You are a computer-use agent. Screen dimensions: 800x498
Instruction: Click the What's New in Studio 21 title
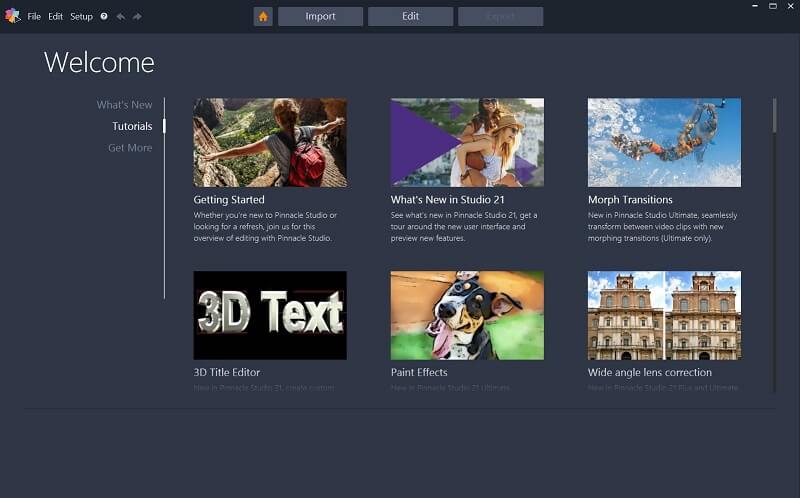click(447, 200)
